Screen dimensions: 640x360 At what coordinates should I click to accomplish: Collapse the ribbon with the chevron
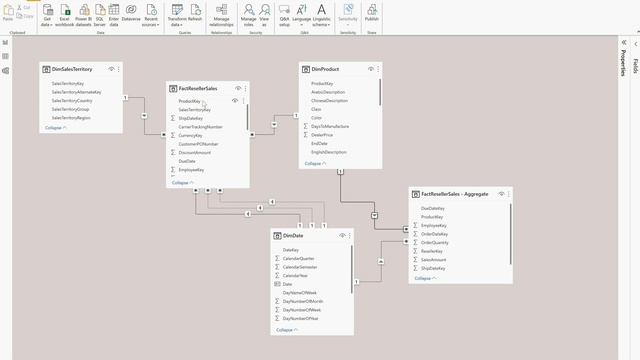(638, 31)
